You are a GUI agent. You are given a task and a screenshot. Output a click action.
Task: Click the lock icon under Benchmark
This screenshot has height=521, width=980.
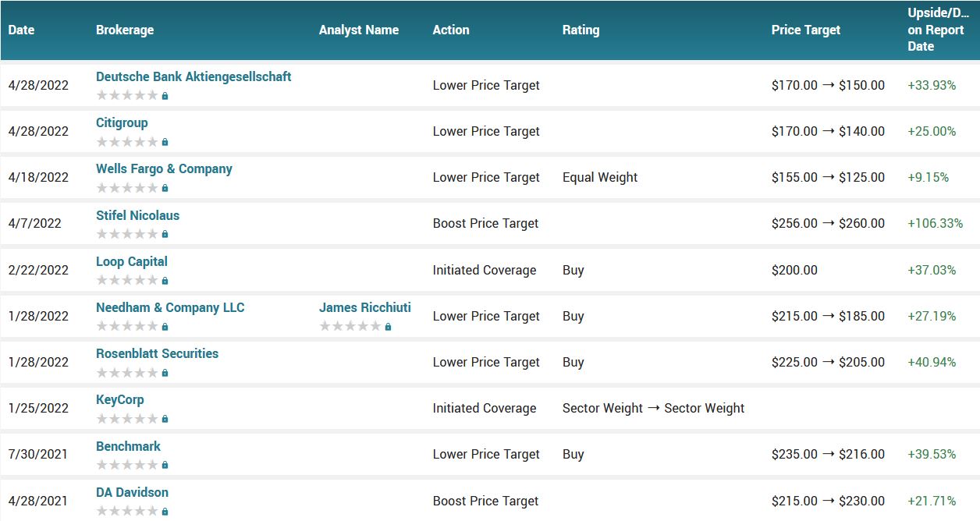point(165,466)
